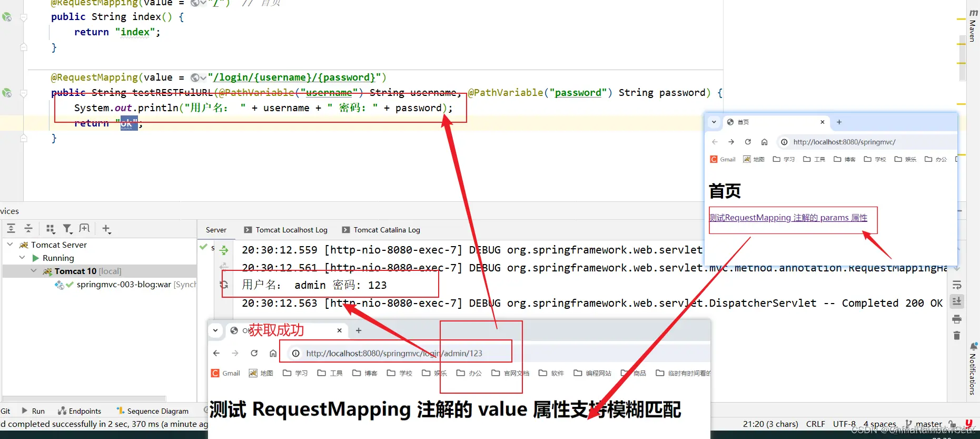Toggle soft-wrap icon in the console
Image resolution: width=980 pixels, height=439 pixels.
point(957,285)
